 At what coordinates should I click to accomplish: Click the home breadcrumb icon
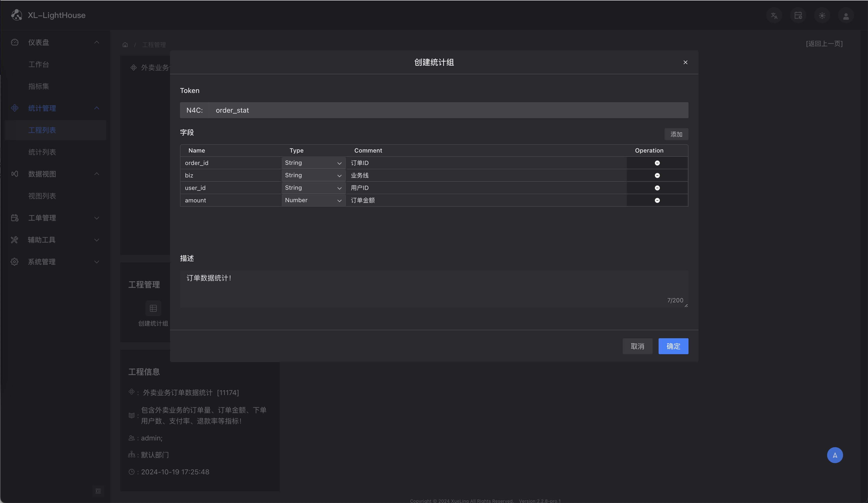(x=125, y=45)
